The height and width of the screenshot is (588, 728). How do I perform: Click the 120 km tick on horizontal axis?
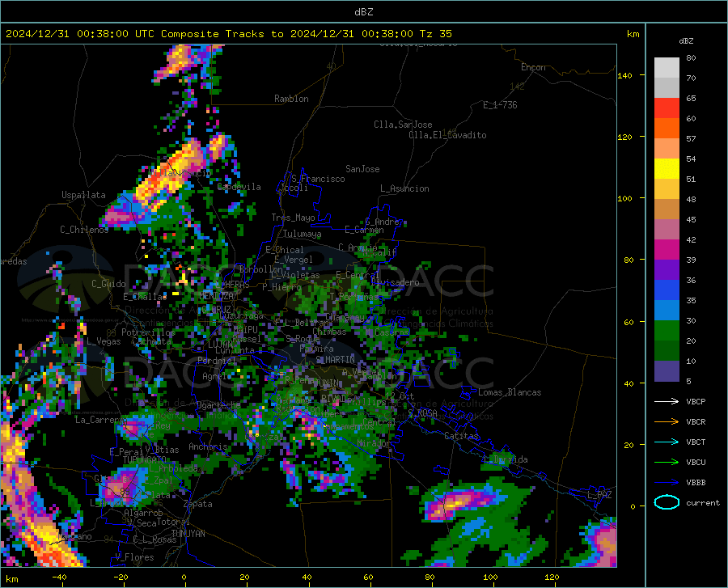pos(552,577)
